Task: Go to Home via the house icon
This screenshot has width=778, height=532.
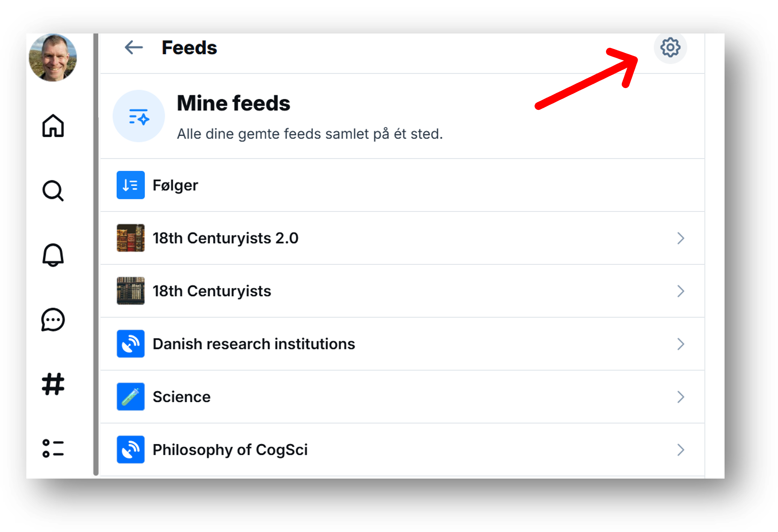Action: tap(53, 126)
